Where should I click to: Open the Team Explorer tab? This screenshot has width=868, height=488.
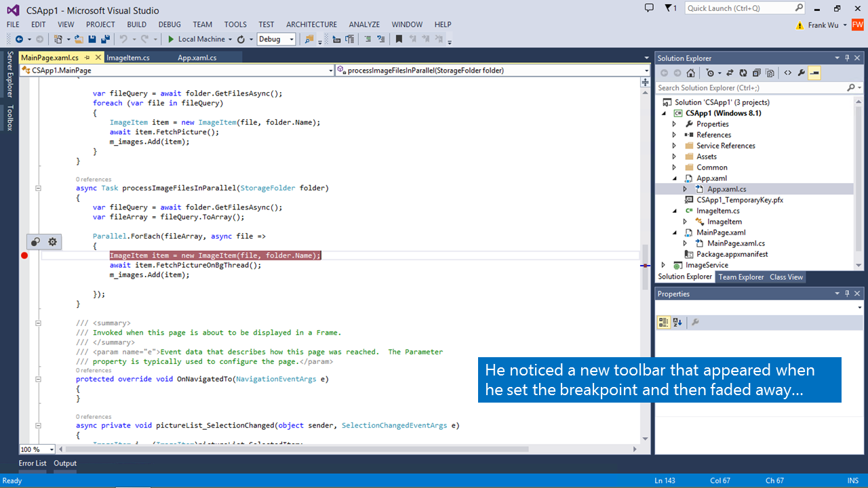pyautogui.click(x=741, y=277)
